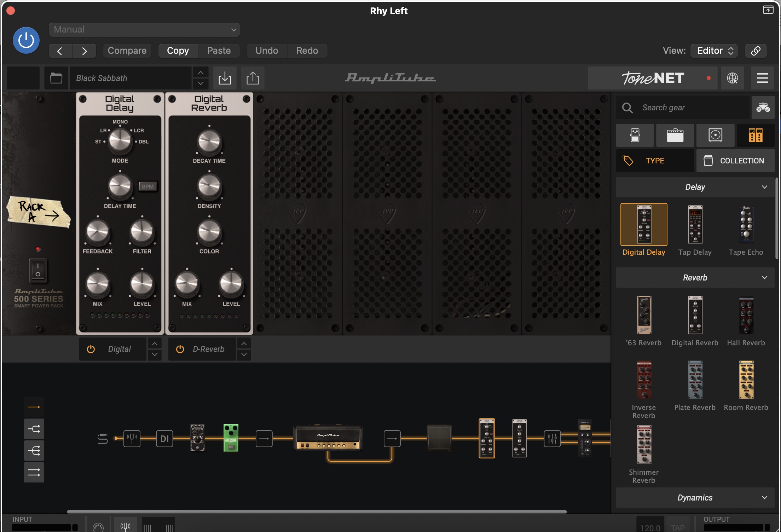
Task: Select the Plate Reverb gear thumbnail
Action: pos(695,380)
